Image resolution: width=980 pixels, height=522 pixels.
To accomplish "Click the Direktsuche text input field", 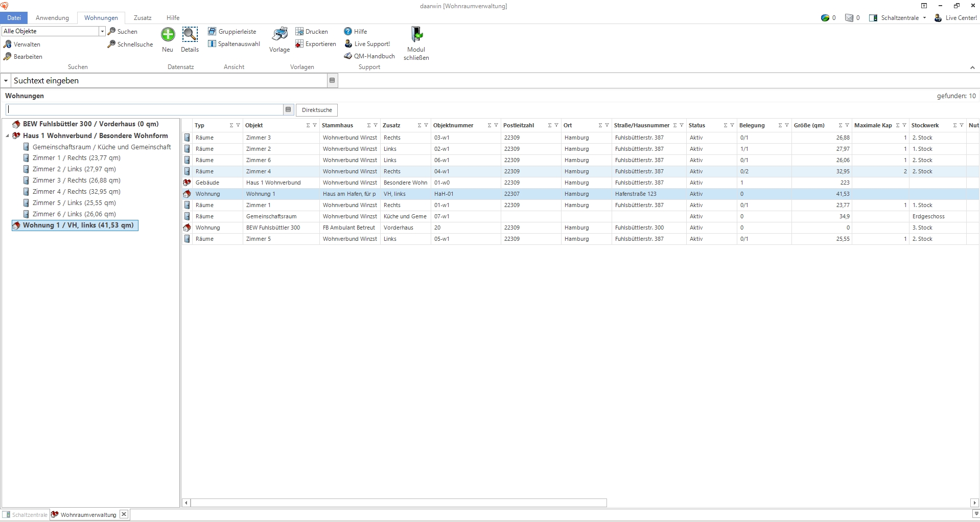I will (145, 109).
